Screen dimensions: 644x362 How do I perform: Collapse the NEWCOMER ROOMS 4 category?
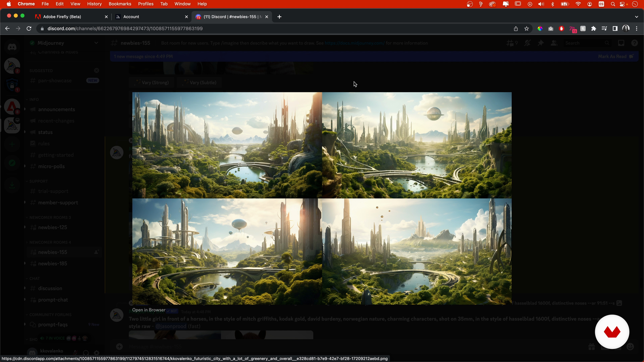tap(50, 242)
